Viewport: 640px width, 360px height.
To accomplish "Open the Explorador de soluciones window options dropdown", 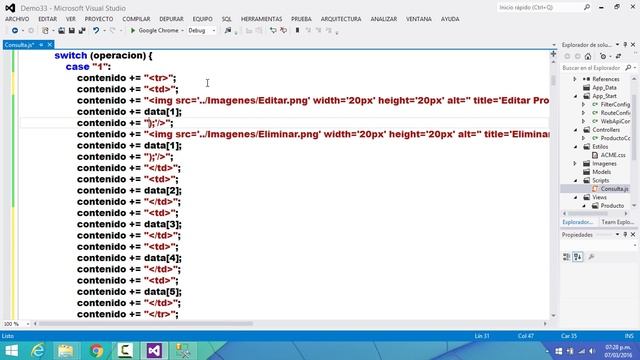I will (x=618, y=44).
